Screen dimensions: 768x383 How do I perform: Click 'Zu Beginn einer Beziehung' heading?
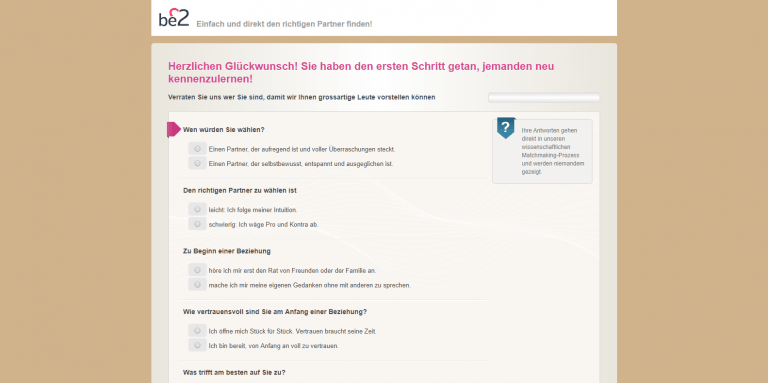pyautogui.click(x=227, y=251)
